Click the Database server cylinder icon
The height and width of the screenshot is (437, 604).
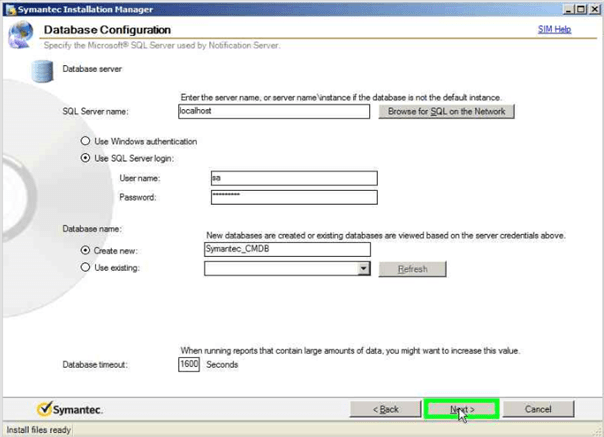(x=43, y=70)
